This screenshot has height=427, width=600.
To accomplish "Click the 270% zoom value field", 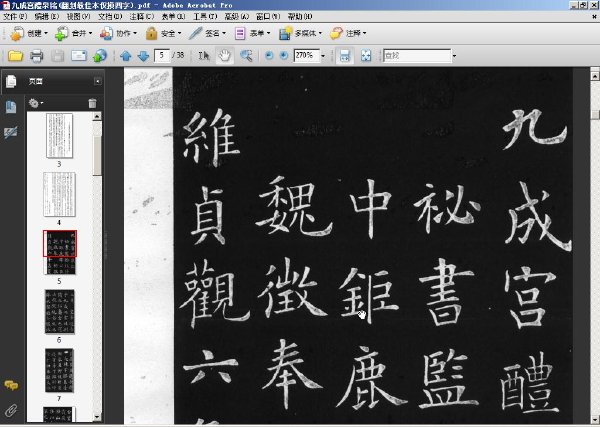I will (307, 55).
